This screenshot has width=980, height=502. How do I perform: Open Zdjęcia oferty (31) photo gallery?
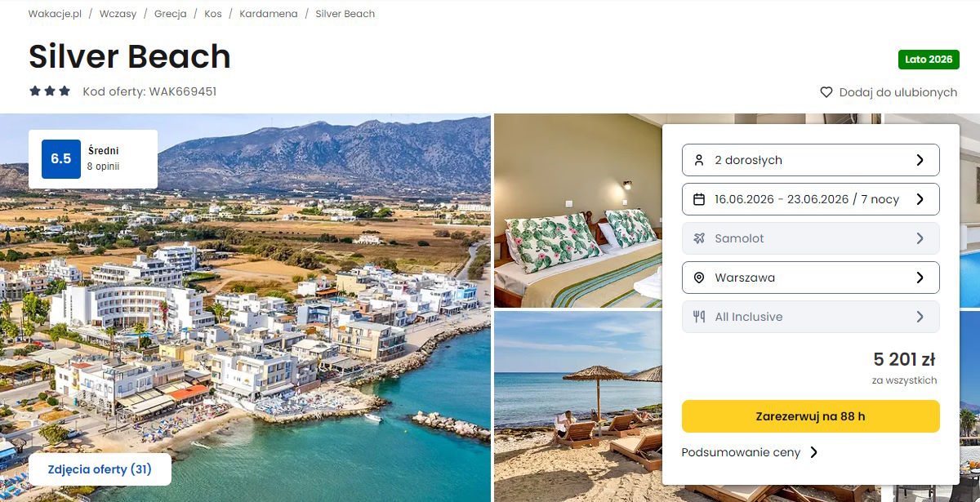pyautogui.click(x=100, y=469)
